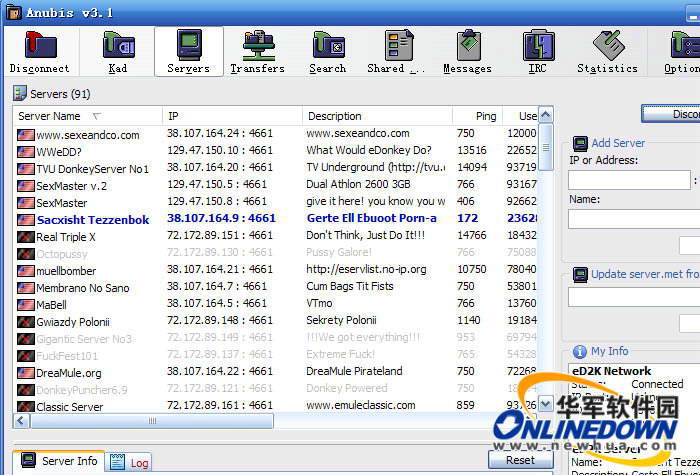Image resolution: width=700 pixels, height=475 pixels.
Task: Open the Kad network view
Action: tap(118, 51)
